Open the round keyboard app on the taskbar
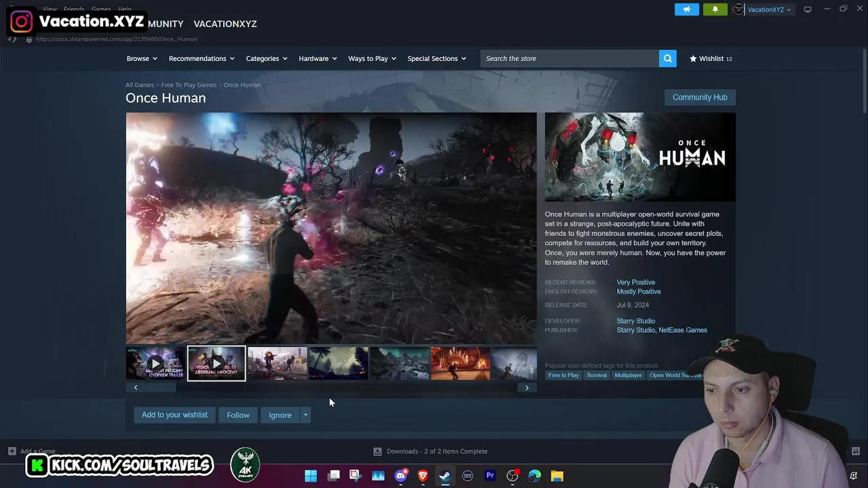This screenshot has height=488, width=868. 467,476
